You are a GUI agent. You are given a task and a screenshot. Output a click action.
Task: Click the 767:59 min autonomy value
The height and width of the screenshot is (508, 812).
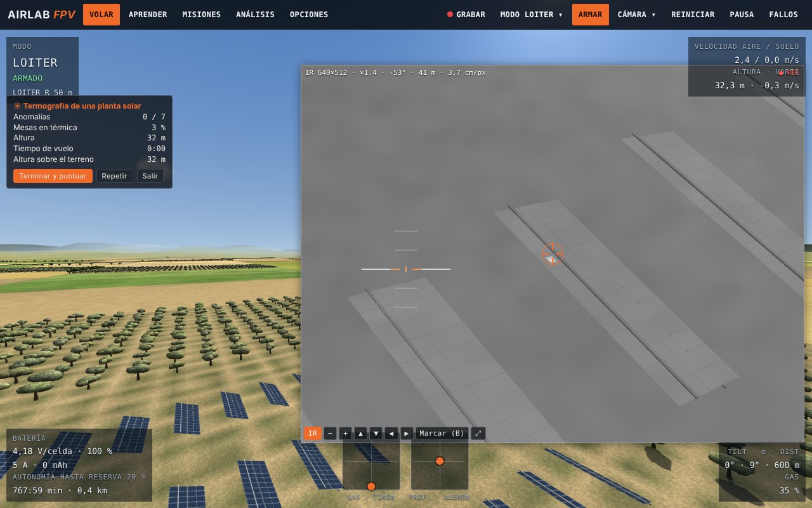coord(60,490)
